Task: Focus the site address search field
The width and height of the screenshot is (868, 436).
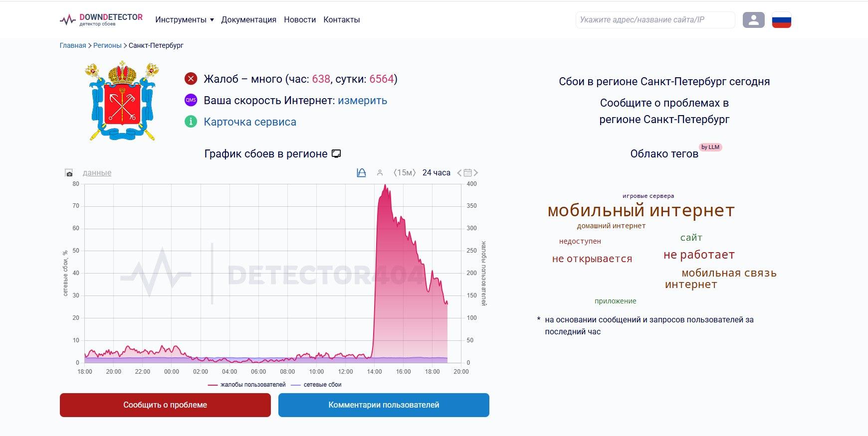Action: click(x=654, y=20)
